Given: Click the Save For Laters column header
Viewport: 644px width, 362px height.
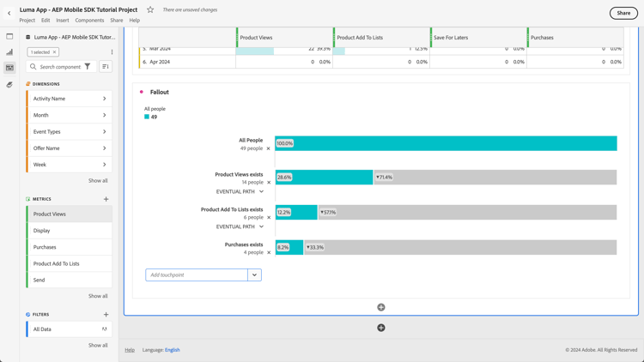Looking at the screenshot, I should tap(478, 38).
